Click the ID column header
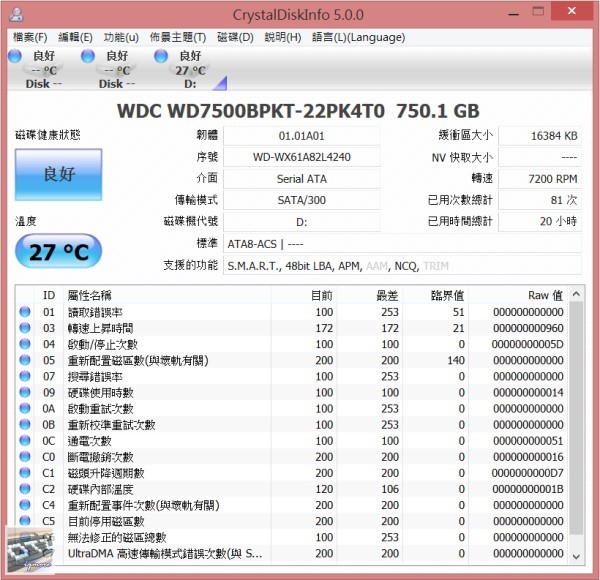 49,295
